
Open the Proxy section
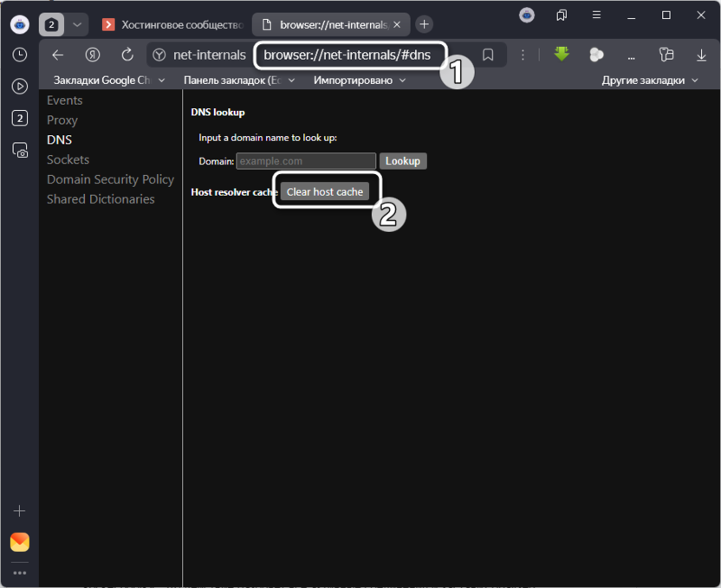62,120
